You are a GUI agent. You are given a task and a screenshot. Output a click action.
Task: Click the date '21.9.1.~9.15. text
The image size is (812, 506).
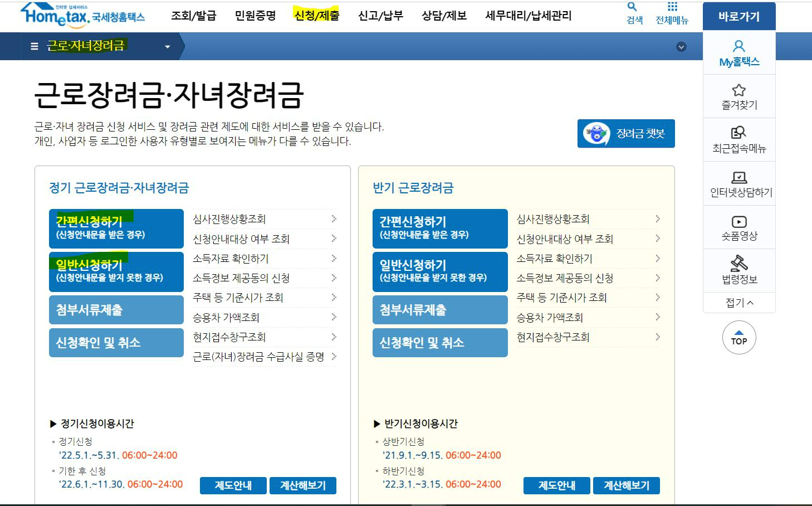[x=413, y=455]
